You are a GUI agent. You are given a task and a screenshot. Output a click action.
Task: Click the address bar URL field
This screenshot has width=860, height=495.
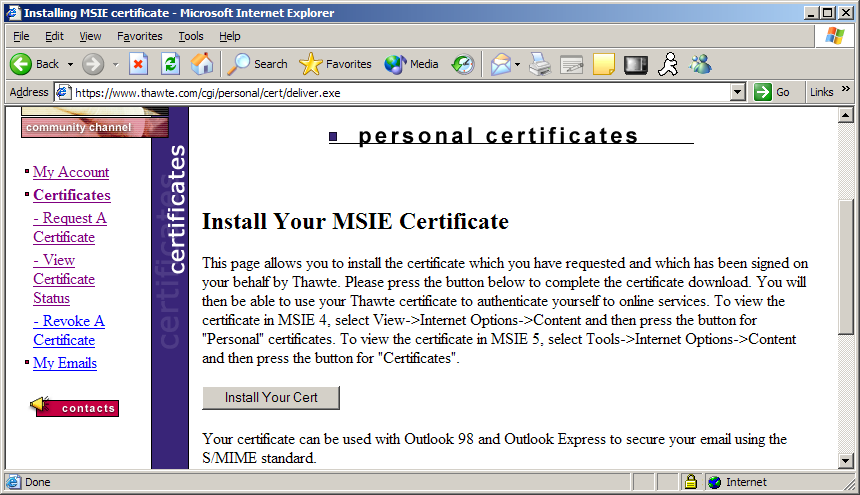pyautogui.click(x=400, y=92)
